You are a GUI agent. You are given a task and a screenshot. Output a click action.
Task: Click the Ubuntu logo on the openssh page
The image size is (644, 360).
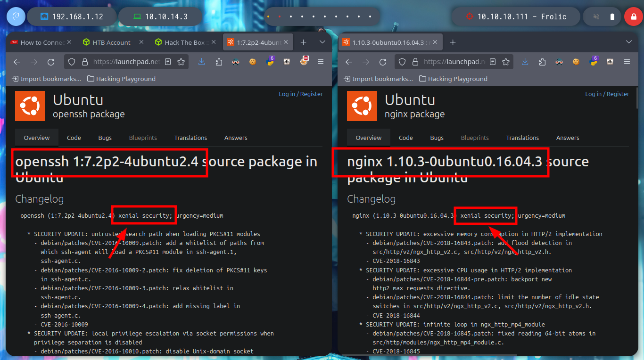pyautogui.click(x=30, y=106)
